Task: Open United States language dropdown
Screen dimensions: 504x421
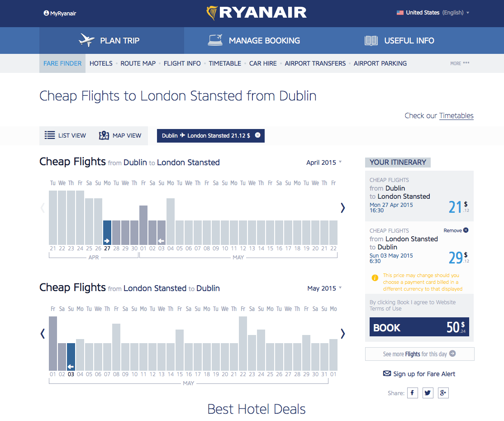Action: point(433,13)
